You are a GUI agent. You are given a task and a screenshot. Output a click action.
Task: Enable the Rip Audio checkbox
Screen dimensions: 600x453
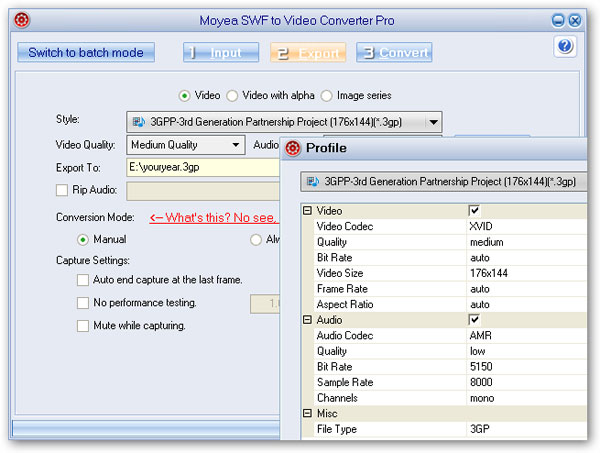pos(62,190)
